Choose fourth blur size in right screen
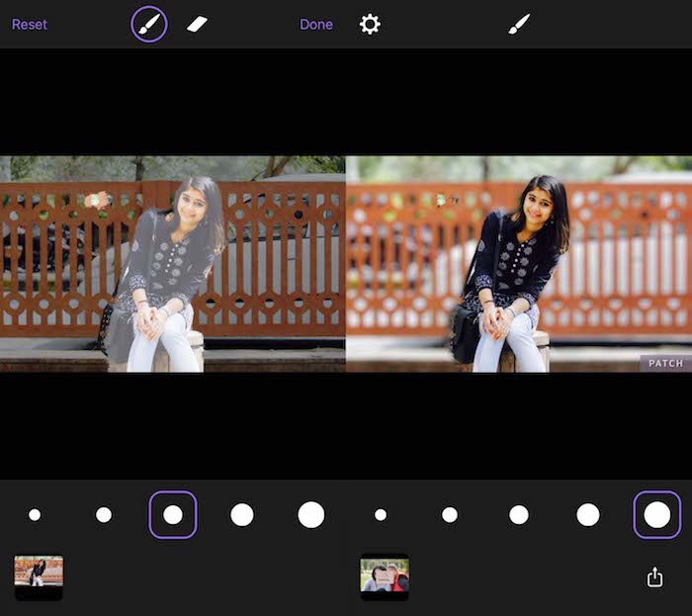This screenshot has width=692, height=616. point(588,514)
